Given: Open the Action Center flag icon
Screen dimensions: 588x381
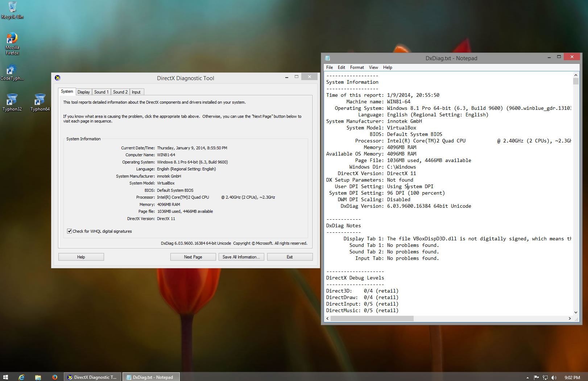Looking at the screenshot, I should pos(536,377).
